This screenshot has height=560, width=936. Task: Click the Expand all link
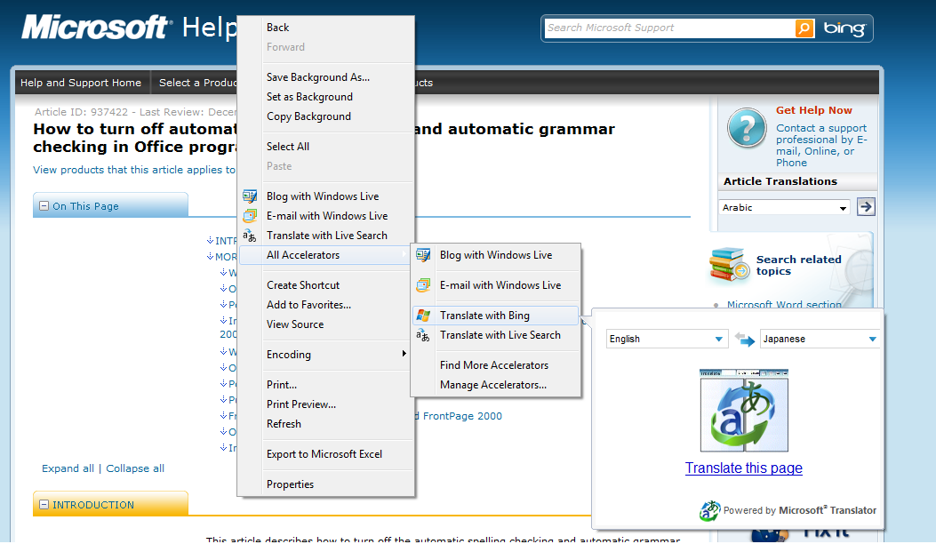pyautogui.click(x=68, y=468)
